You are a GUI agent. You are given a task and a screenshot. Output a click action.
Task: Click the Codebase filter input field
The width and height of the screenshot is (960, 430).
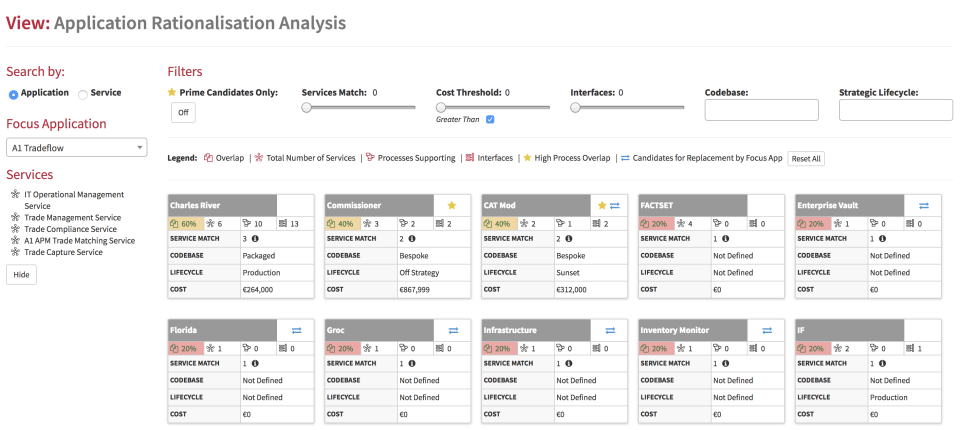point(761,110)
